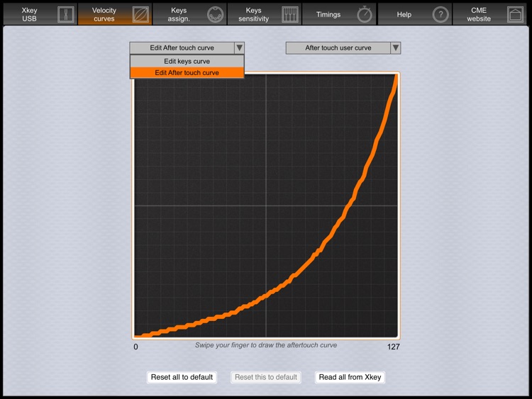Select the Help tab

click(415, 14)
